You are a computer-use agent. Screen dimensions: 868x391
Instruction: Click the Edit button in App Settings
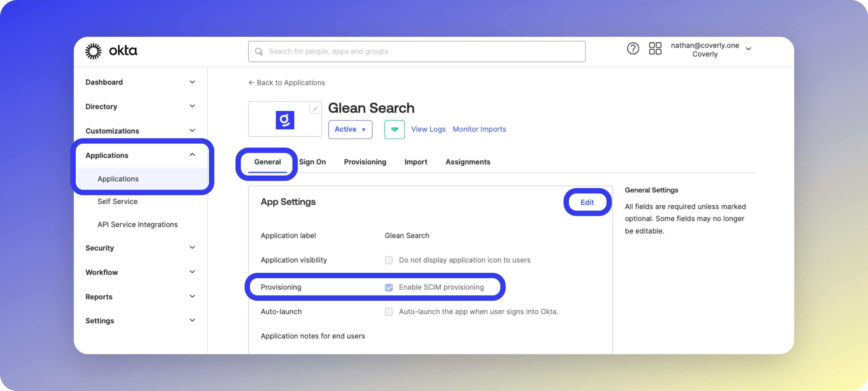pos(587,202)
